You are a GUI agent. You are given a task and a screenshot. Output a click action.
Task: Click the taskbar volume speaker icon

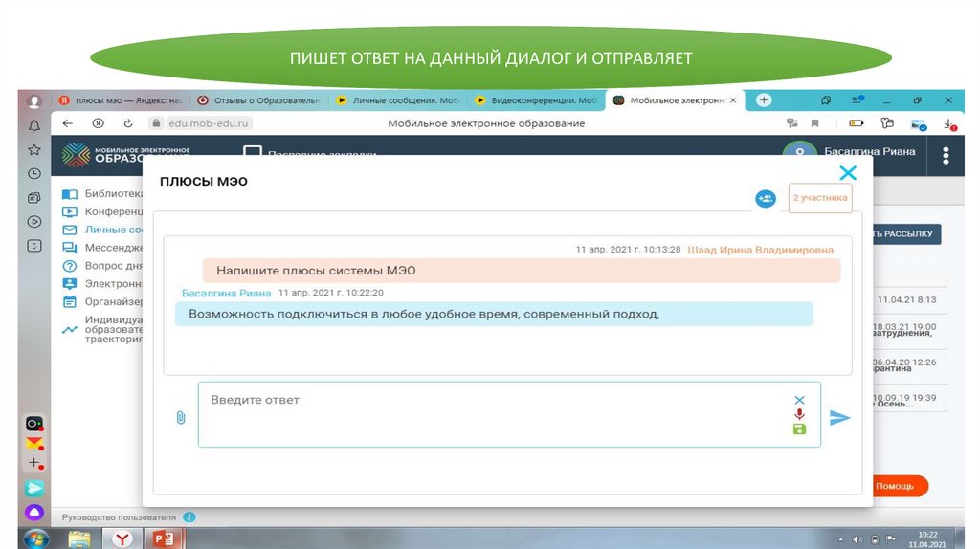[857, 539]
